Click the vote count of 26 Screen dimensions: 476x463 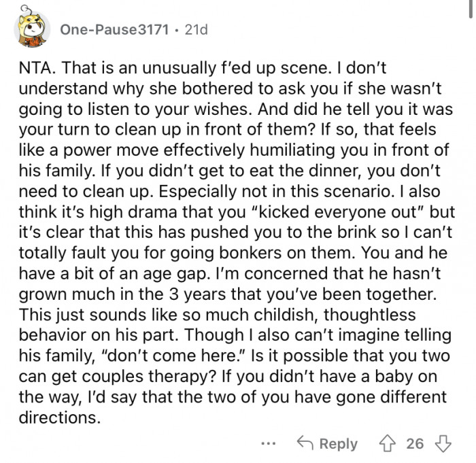tap(415, 443)
